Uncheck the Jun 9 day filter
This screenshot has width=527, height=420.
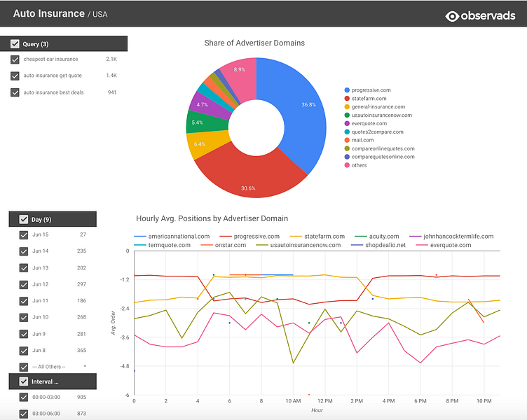[24, 334]
